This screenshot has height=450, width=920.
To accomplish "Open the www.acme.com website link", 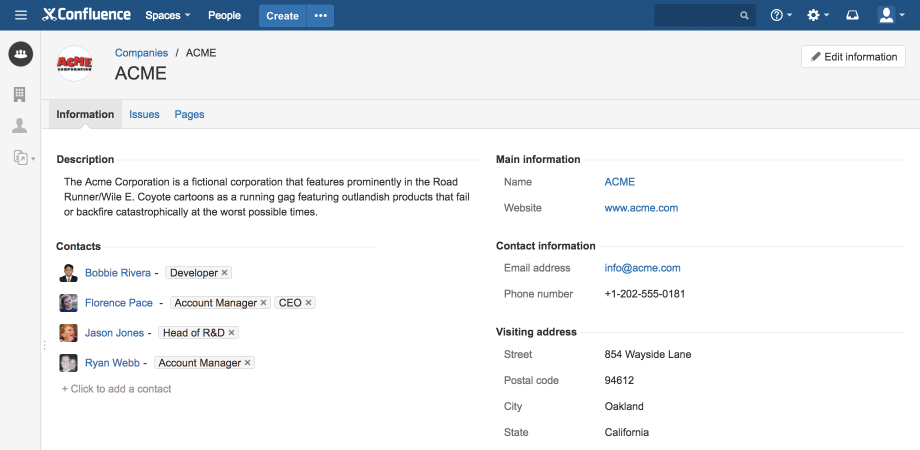I will [x=641, y=208].
